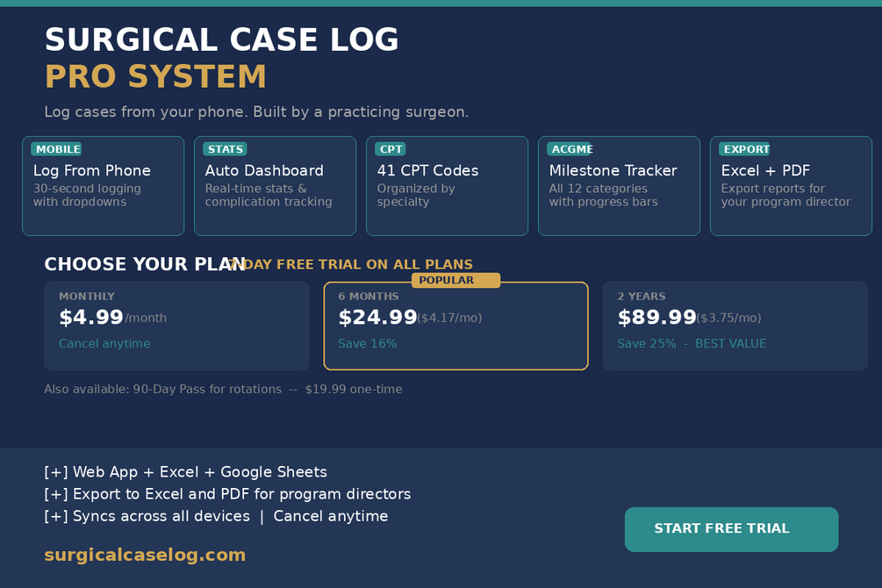Click the POPULAR badge on the plan
Image resolution: width=882 pixels, height=588 pixels.
point(455,280)
